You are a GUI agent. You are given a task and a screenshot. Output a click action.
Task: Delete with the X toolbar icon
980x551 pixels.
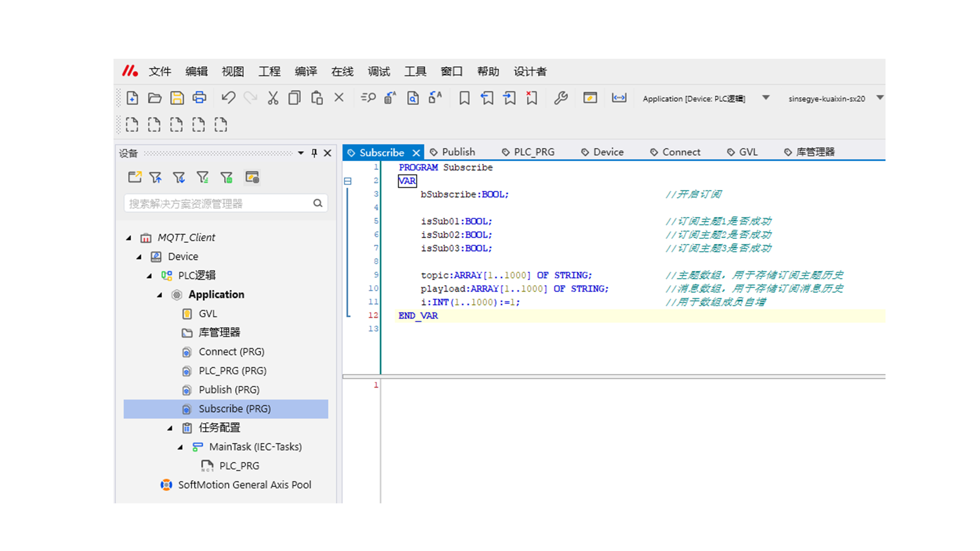point(339,97)
